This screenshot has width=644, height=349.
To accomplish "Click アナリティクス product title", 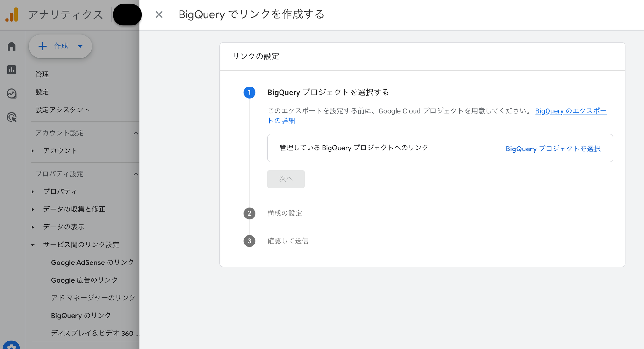I will (x=65, y=15).
